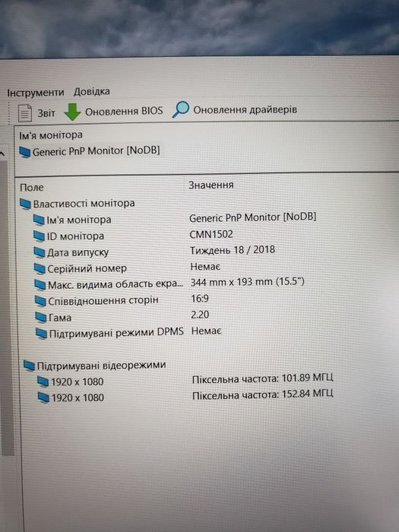Screen dimensions: 399x532
Task: Select Макс. видима область екрана row
Action: point(169,283)
